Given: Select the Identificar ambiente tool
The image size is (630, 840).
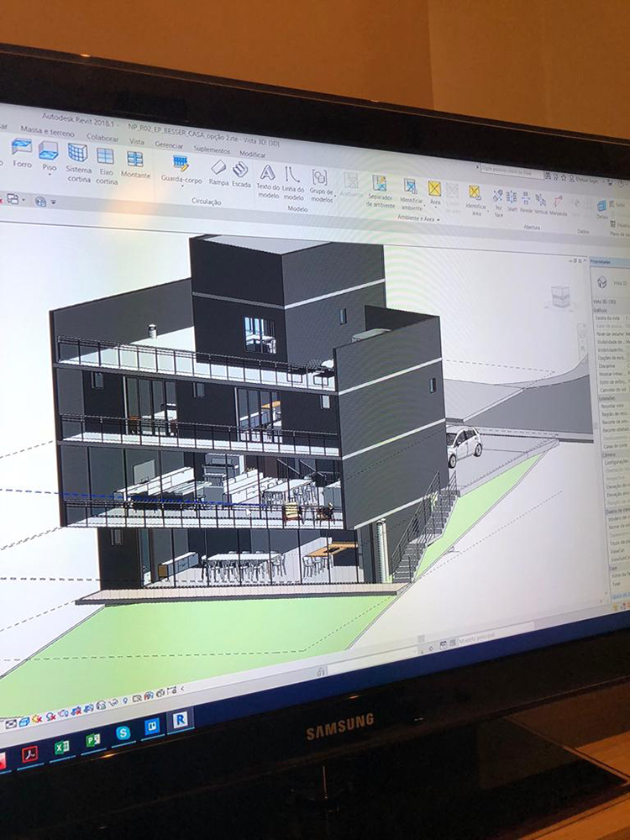Looking at the screenshot, I should click(x=411, y=195).
